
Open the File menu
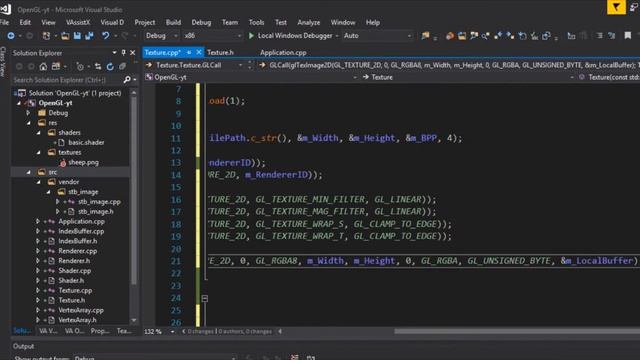pyautogui.click(x=4, y=22)
